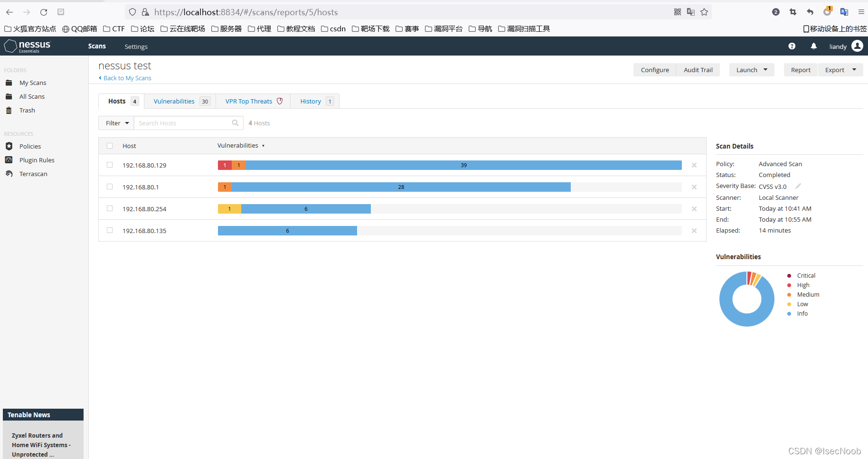The height and width of the screenshot is (459, 868).
Task: Reload the page with refresh icon
Action: (44, 12)
